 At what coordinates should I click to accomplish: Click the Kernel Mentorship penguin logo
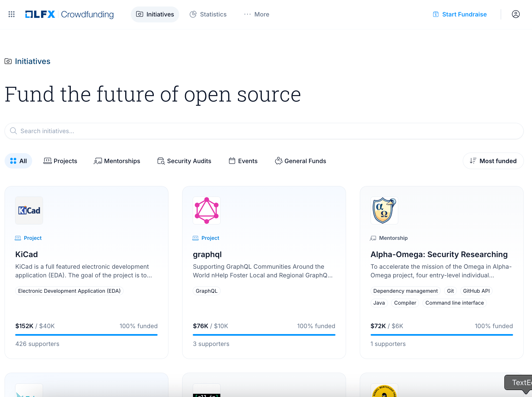384,391
